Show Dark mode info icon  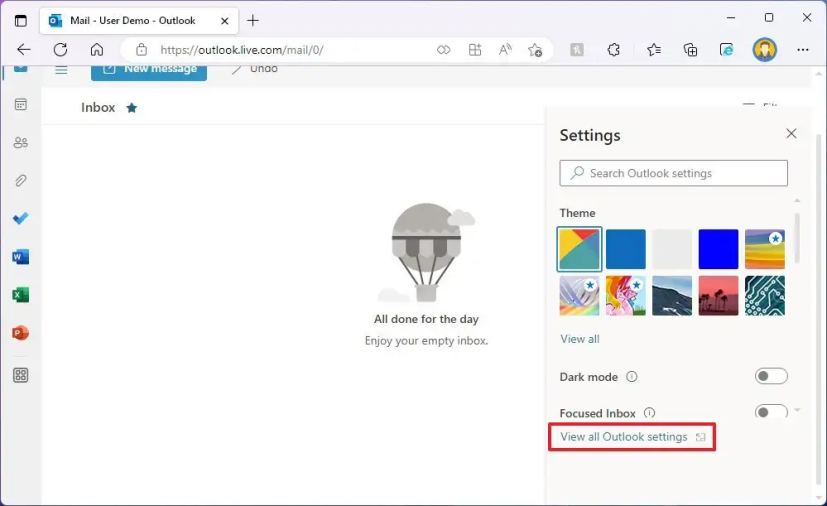tap(631, 377)
